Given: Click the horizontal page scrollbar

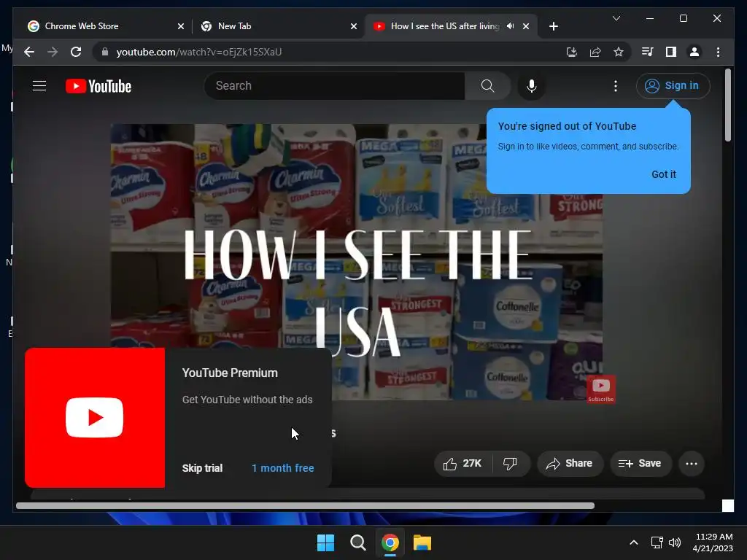Looking at the screenshot, I should click(305, 506).
